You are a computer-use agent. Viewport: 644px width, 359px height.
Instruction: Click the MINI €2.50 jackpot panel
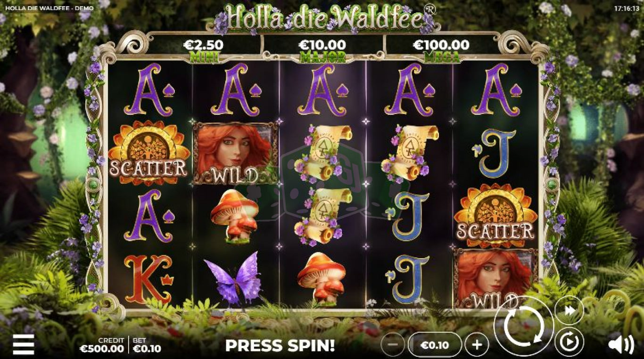click(x=202, y=49)
